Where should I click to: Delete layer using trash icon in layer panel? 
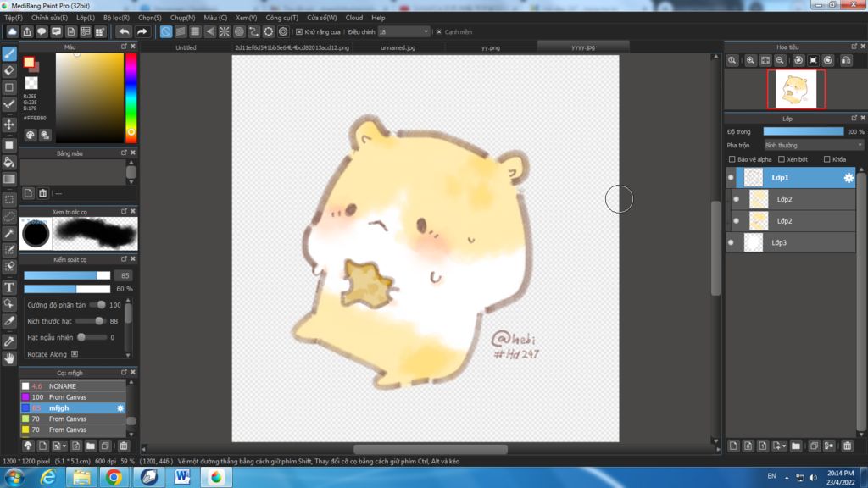click(847, 446)
